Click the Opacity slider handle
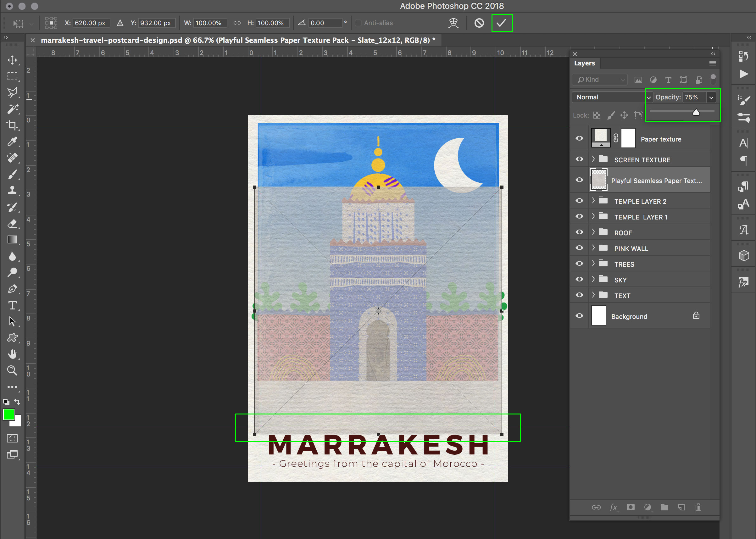The height and width of the screenshot is (539, 756). (696, 112)
